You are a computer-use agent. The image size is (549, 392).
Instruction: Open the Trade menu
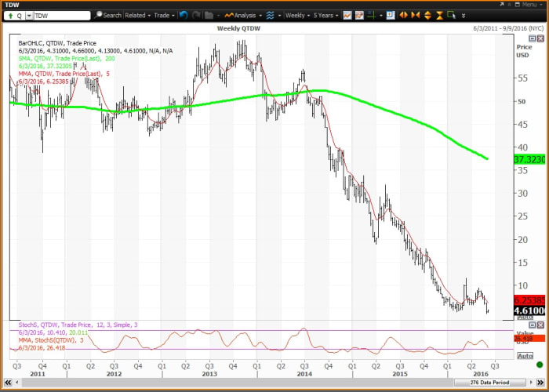click(x=164, y=15)
